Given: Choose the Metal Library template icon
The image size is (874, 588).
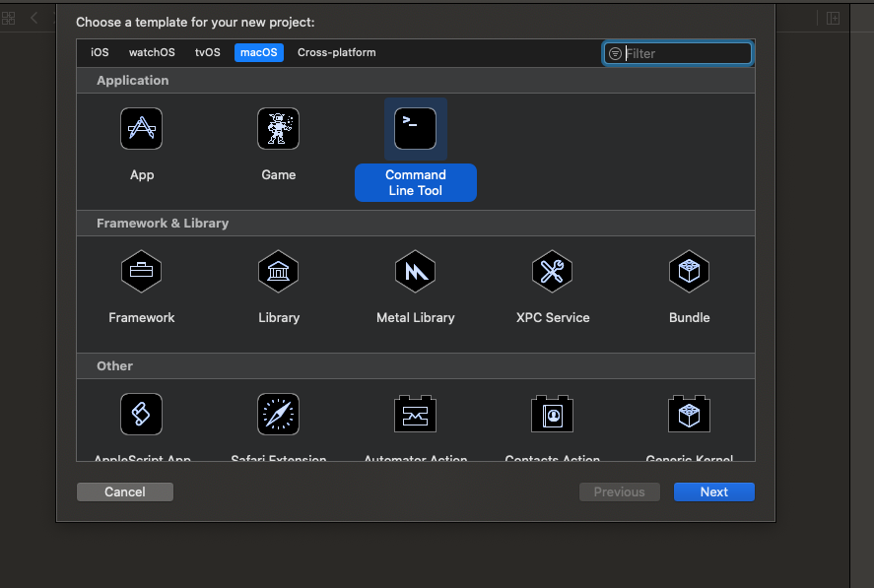Looking at the screenshot, I should coord(415,272).
